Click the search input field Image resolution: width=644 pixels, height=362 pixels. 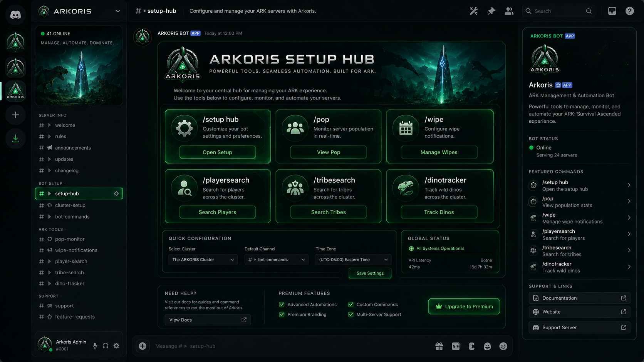click(558, 11)
